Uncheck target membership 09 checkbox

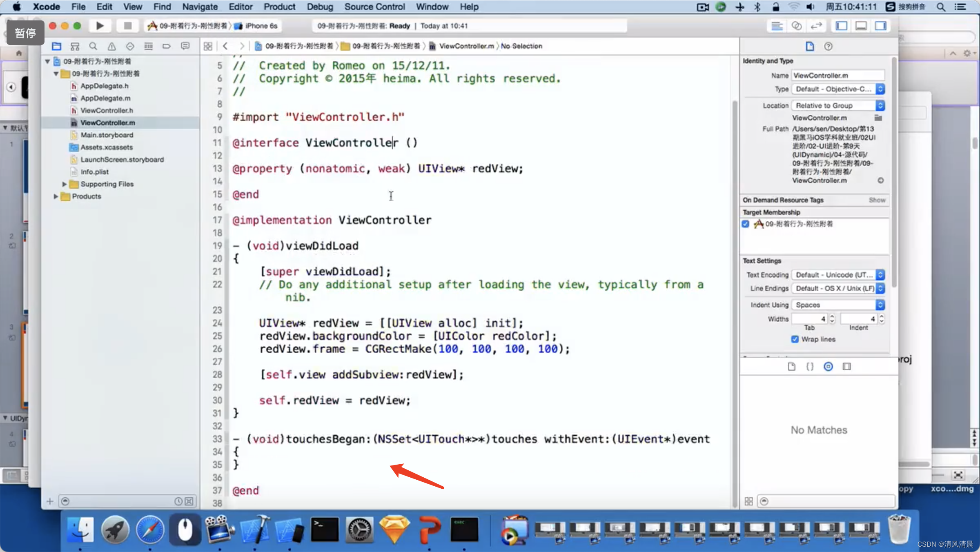(x=746, y=224)
